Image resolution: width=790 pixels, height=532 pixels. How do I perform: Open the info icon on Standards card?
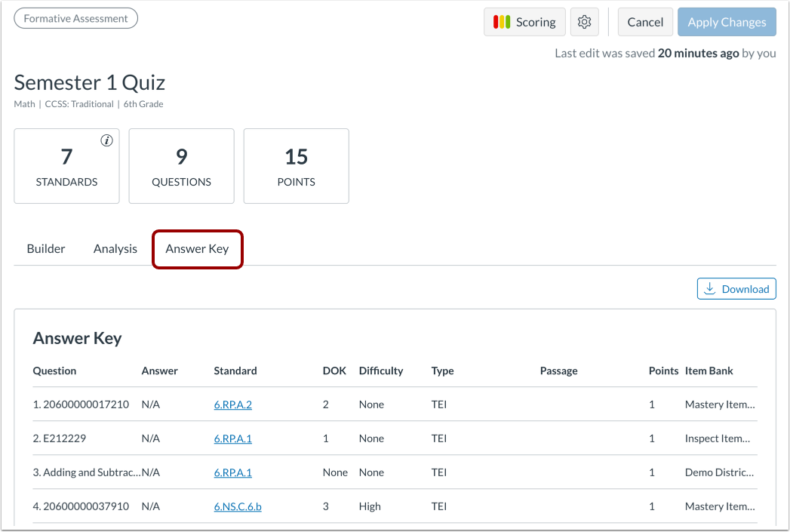click(106, 140)
